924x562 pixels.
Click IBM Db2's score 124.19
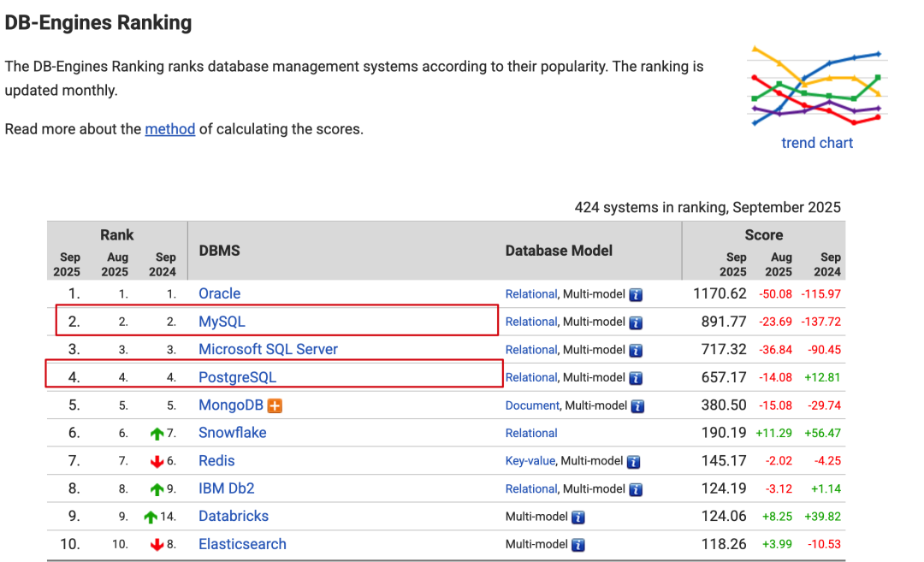724,488
